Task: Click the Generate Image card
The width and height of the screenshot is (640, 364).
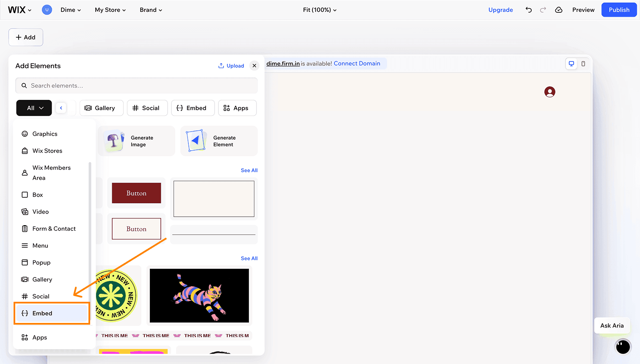Action: pos(137,141)
